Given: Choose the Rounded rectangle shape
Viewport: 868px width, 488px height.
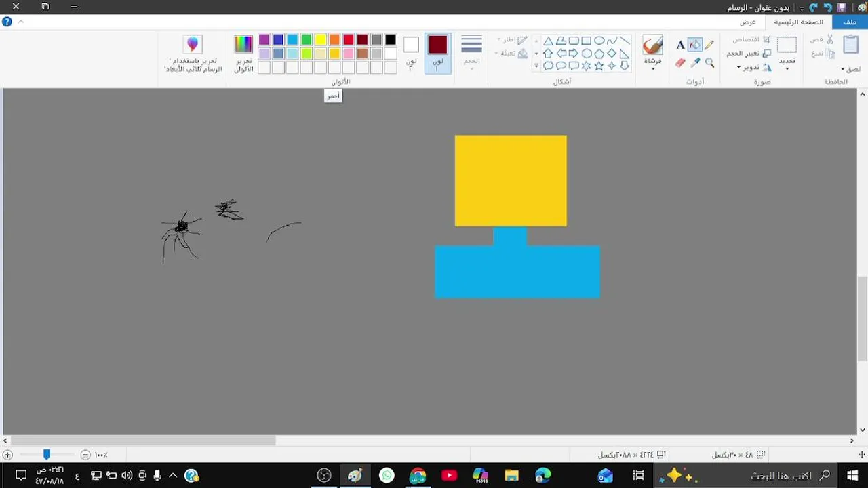Looking at the screenshot, I should 574,41.
